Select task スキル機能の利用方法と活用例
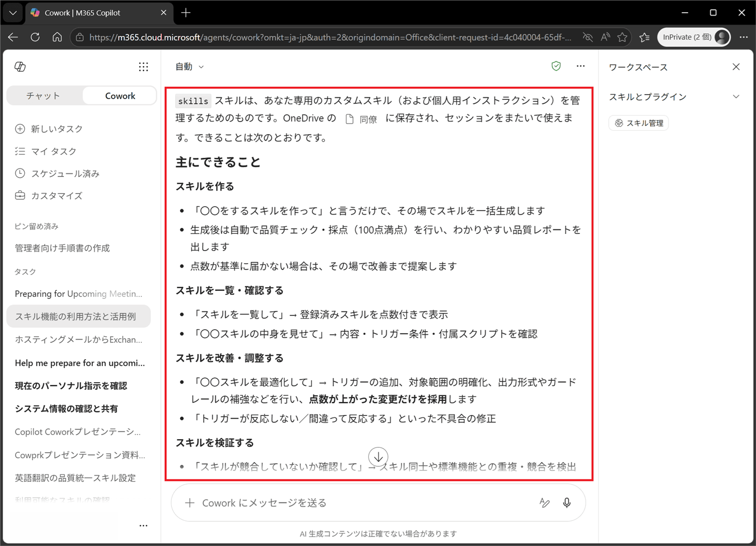The height and width of the screenshot is (546, 756). (79, 317)
